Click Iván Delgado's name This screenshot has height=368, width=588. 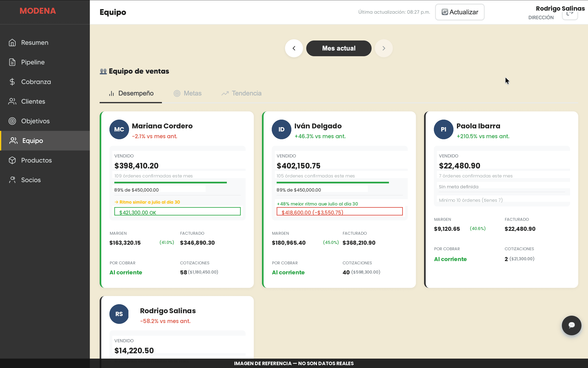click(x=318, y=126)
